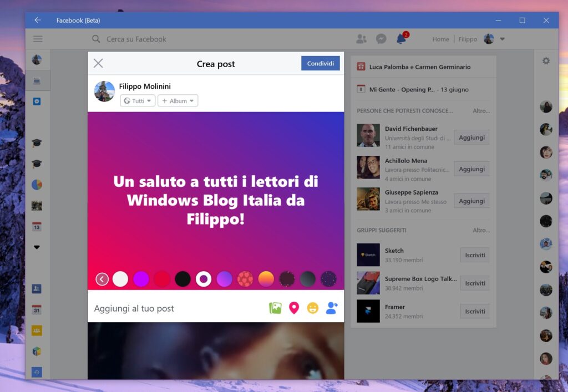
Task: Click the friend requests icon in top bar
Action: click(x=362, y=39)
